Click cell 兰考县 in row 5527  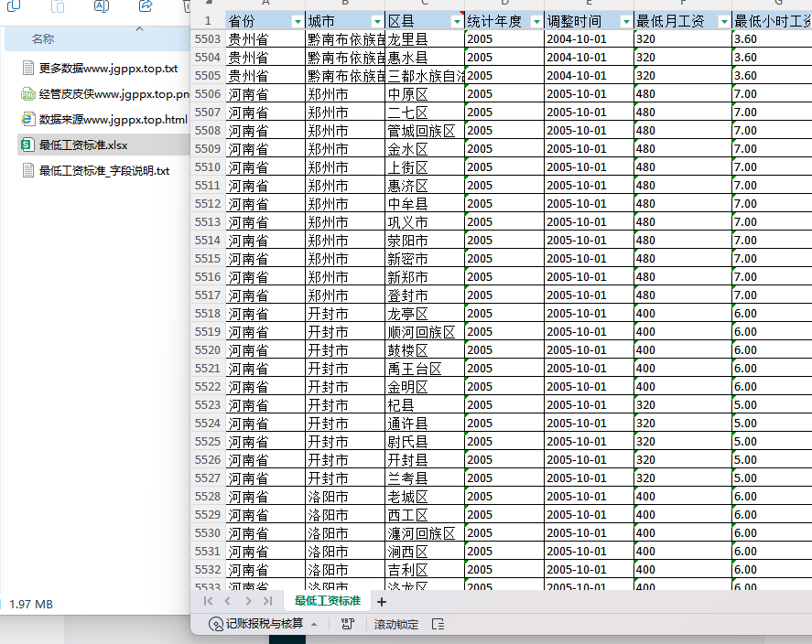425,478
